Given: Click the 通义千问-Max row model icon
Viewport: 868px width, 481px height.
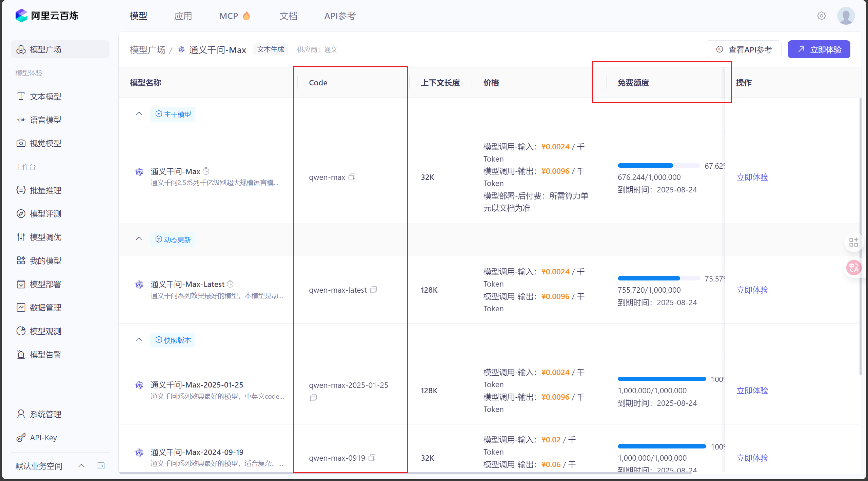Looking at the screenshot, I should point(139,172).
